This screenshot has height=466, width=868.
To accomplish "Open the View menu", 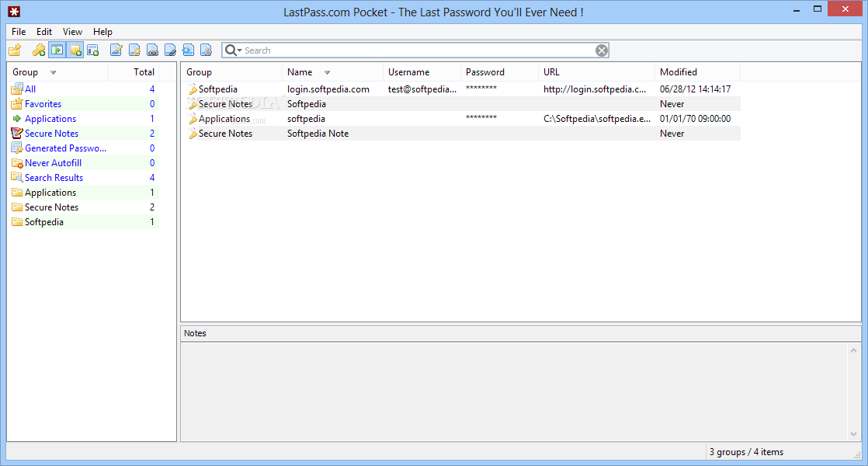I will [72, 32].
